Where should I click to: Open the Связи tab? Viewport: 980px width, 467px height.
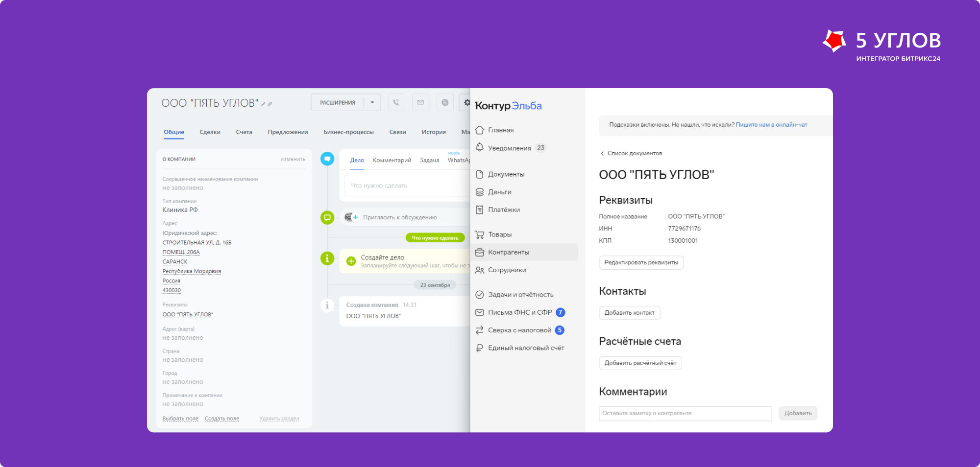397,132
